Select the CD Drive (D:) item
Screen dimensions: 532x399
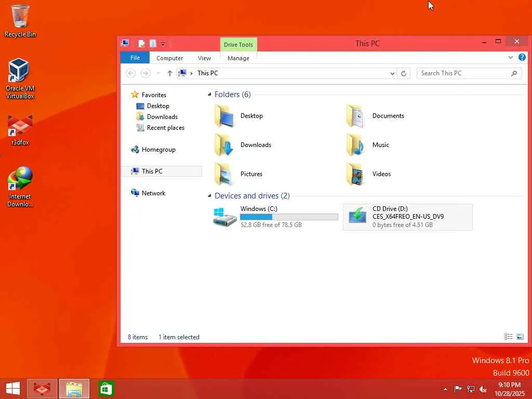point(408,217)
